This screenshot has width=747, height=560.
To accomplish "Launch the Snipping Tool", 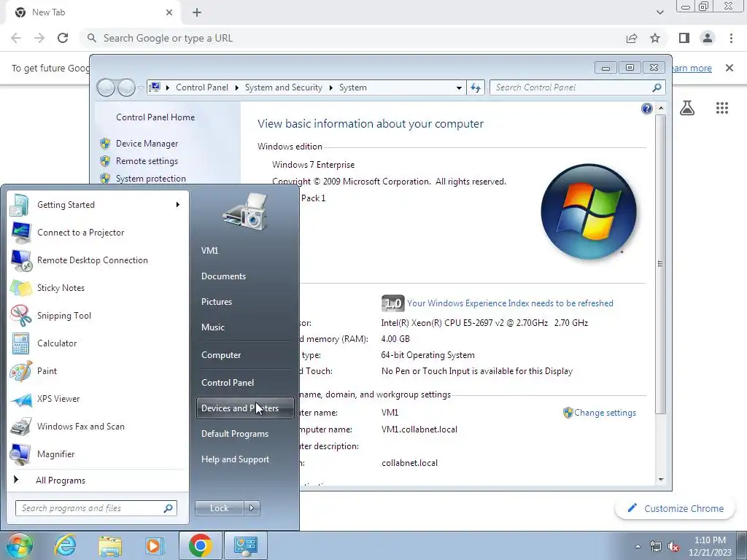I will point(98,315).
